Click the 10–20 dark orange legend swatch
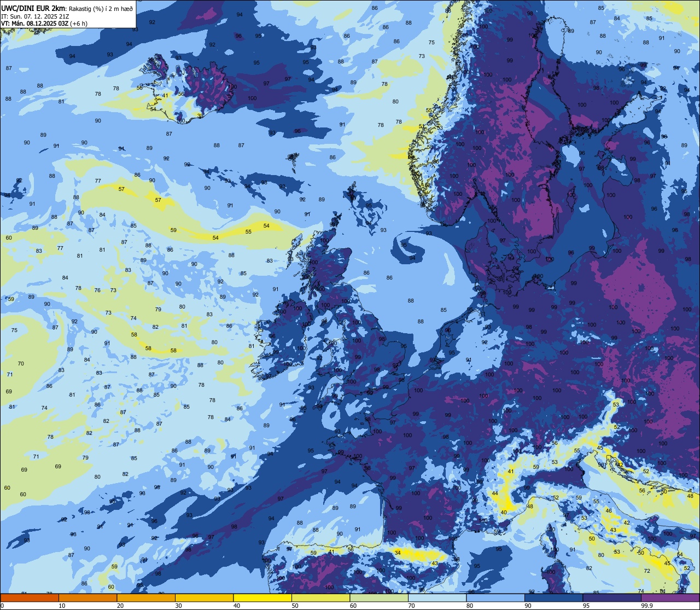700x610 pixels. click(87, 597)
